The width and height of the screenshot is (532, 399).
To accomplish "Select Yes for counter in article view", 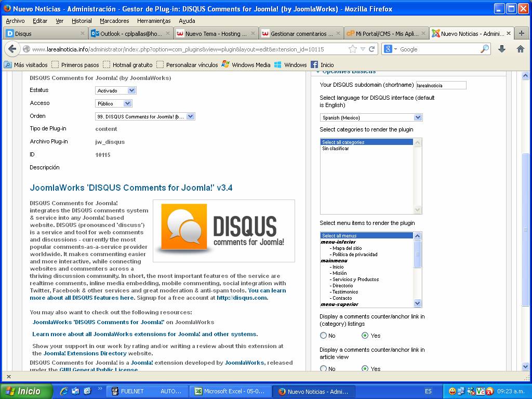I will 365,368.
